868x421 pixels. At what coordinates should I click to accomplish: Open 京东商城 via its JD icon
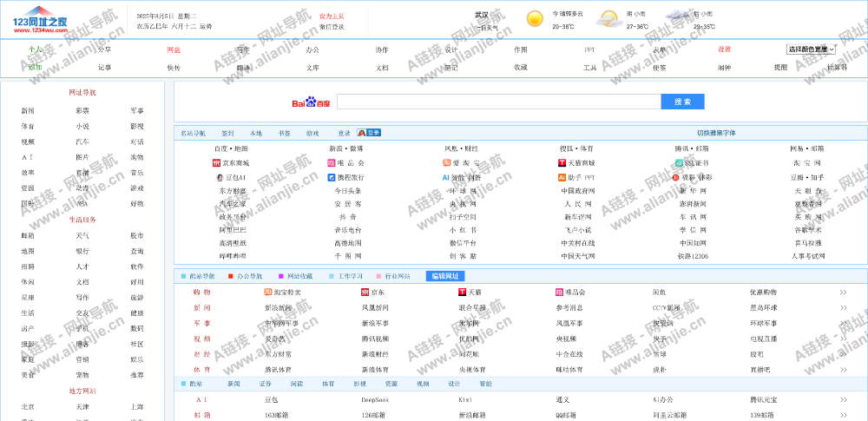pyautogui.click(x=216, y=163)
